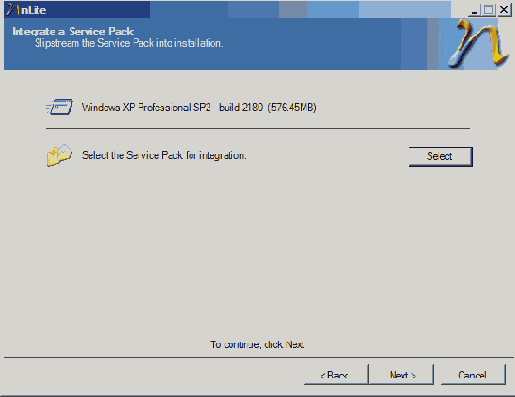The height and width of the screenshot is (397, 515).
Task: Maximize the nLite window
Action: tap(489, 10)
